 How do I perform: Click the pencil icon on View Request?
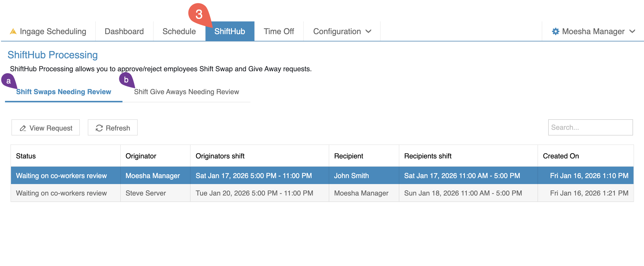(x=23, y=128)
